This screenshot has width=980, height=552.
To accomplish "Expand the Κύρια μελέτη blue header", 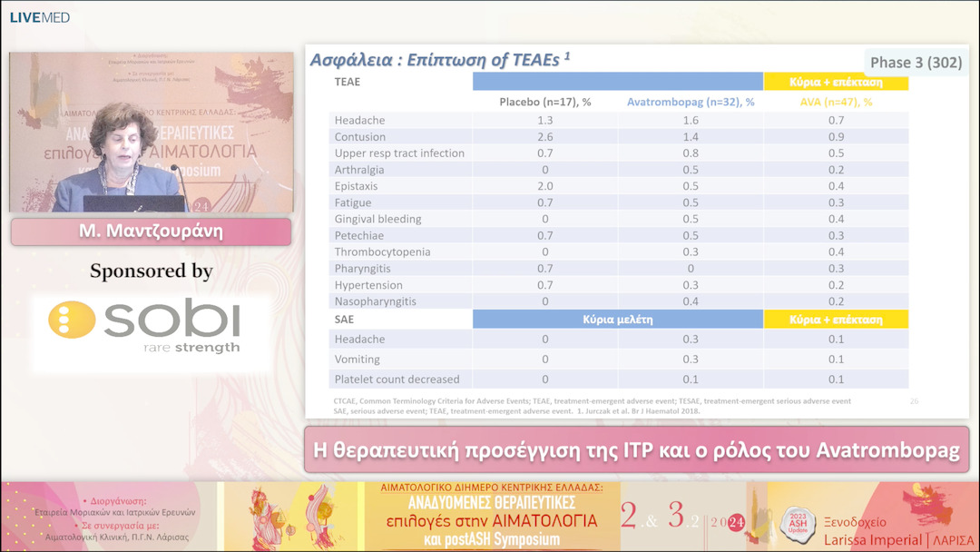I will click(x=619, y=319).
